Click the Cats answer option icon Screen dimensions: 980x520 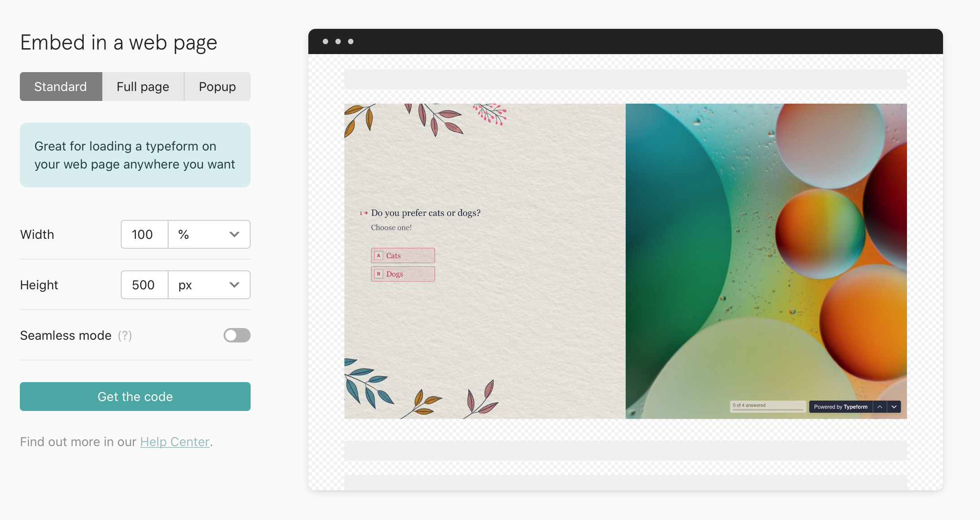tap(379, 255)
